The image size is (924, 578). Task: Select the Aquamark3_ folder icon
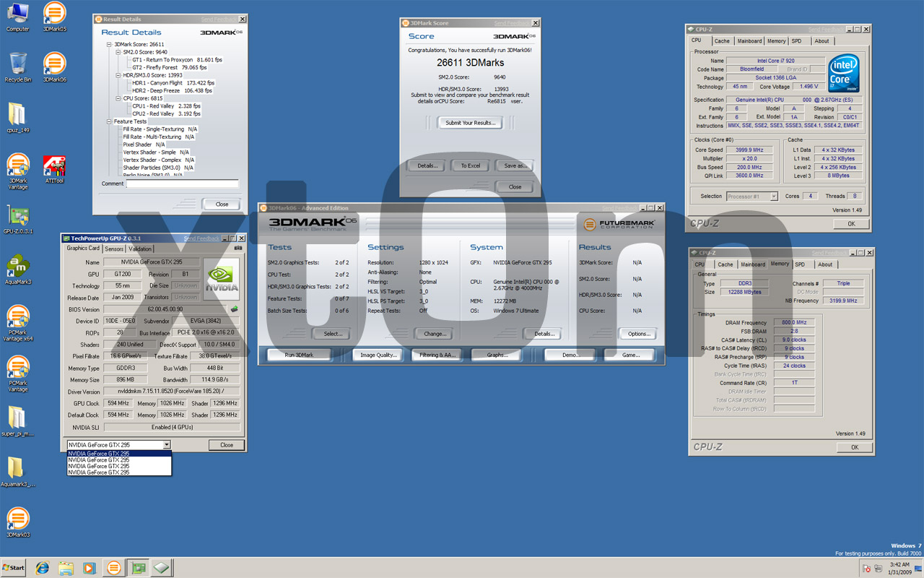pyautogui.click(x=17, y=473)
